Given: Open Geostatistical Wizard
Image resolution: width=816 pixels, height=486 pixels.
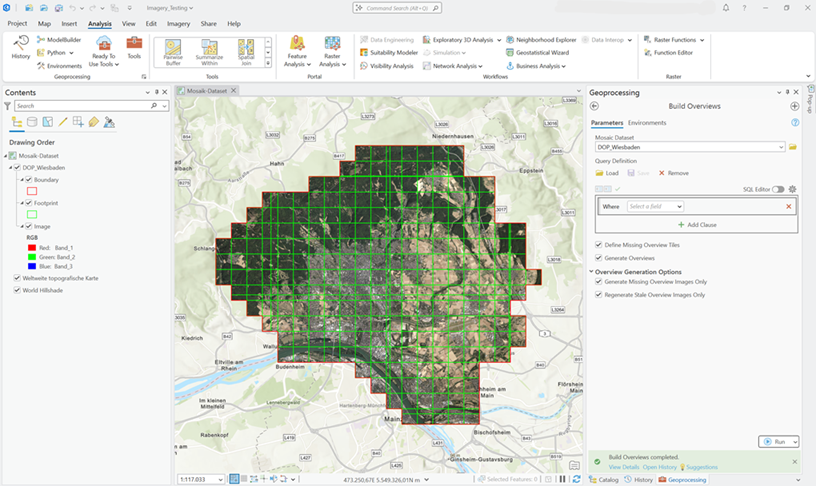Looking at the screenshot, I should point(538,53).
